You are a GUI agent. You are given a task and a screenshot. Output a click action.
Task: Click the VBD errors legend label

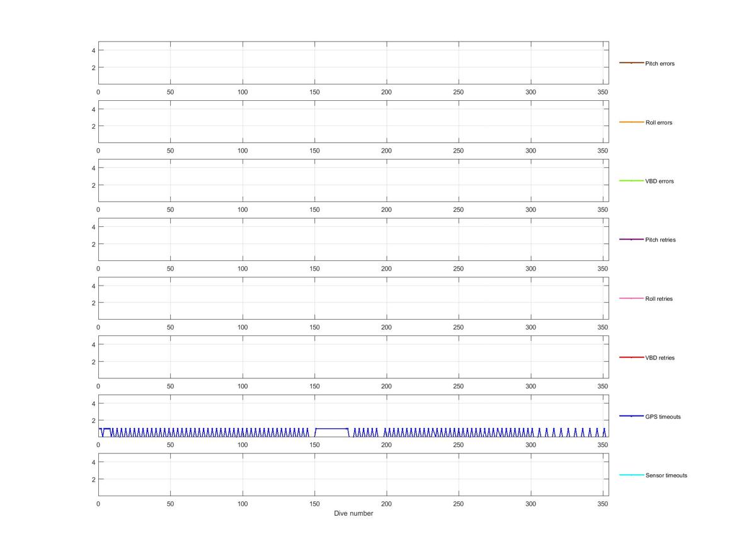(x=659, y=182)
